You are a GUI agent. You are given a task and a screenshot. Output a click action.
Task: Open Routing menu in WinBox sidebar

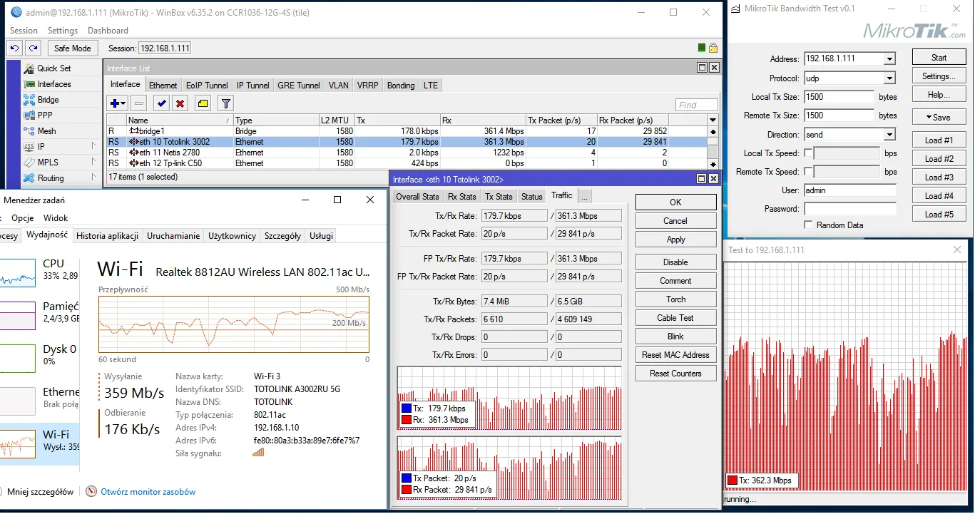coord(50,178)
